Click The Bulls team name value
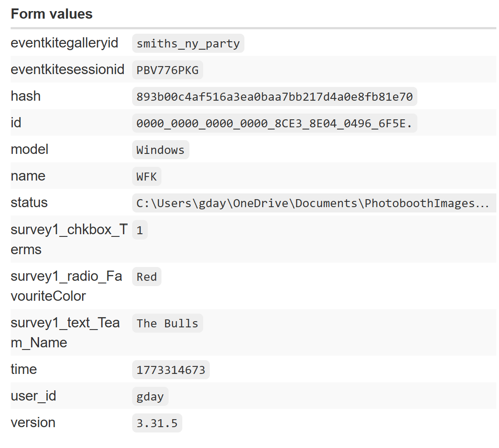The image size is (499, 448). tap(167, 323)
